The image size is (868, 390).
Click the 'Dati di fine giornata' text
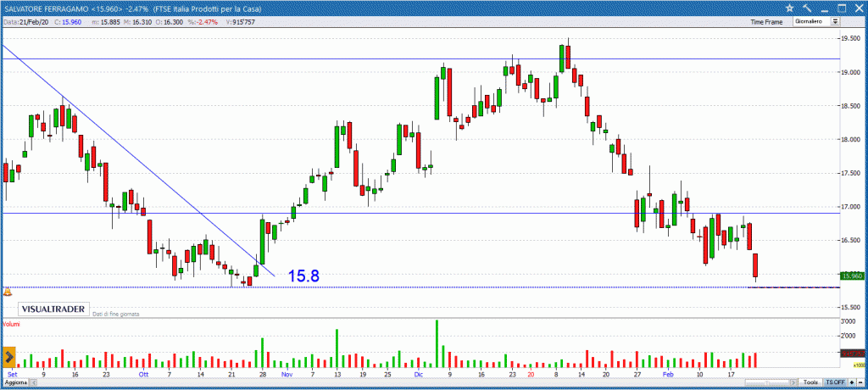(115, 314)
